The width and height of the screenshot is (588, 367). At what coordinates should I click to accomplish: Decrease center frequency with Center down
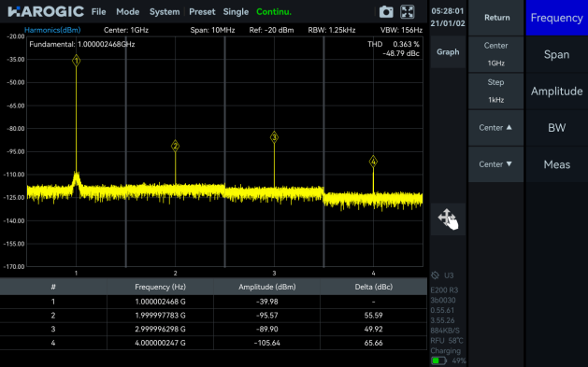495,164
